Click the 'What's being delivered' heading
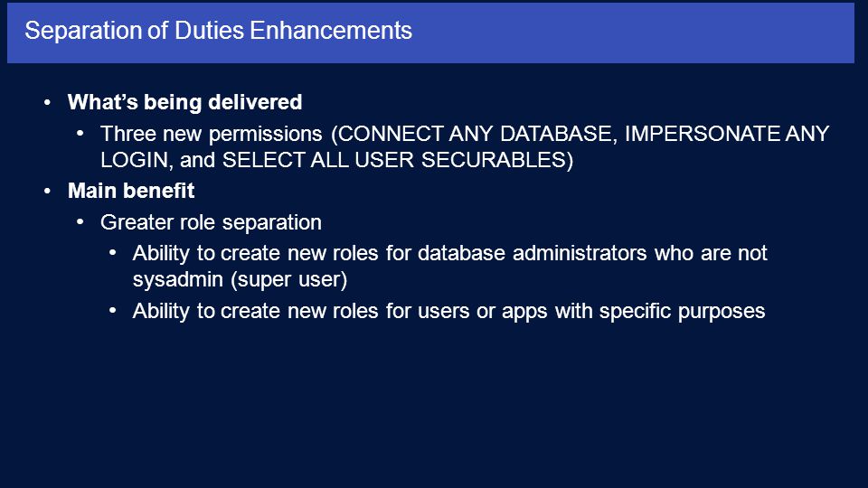The image size is (868, 488). coord(184,102)
